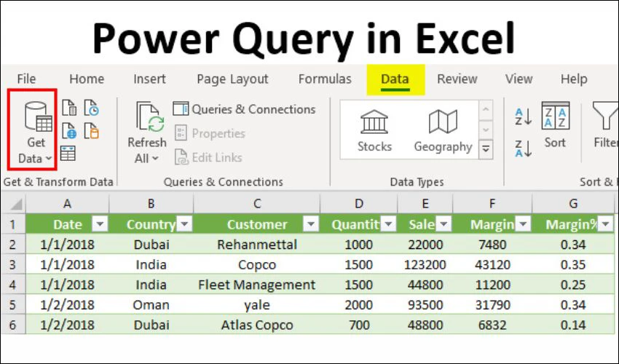Toggle the Filter funnel button
This screenshot has width=619, height=364.
pos(605,124)
